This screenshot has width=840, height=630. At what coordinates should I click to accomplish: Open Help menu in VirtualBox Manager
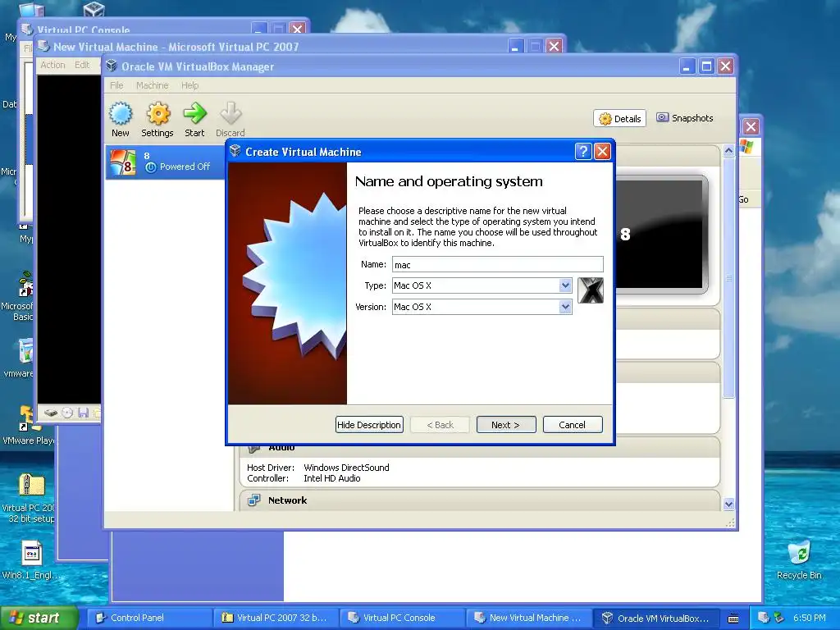pos(189,85)
